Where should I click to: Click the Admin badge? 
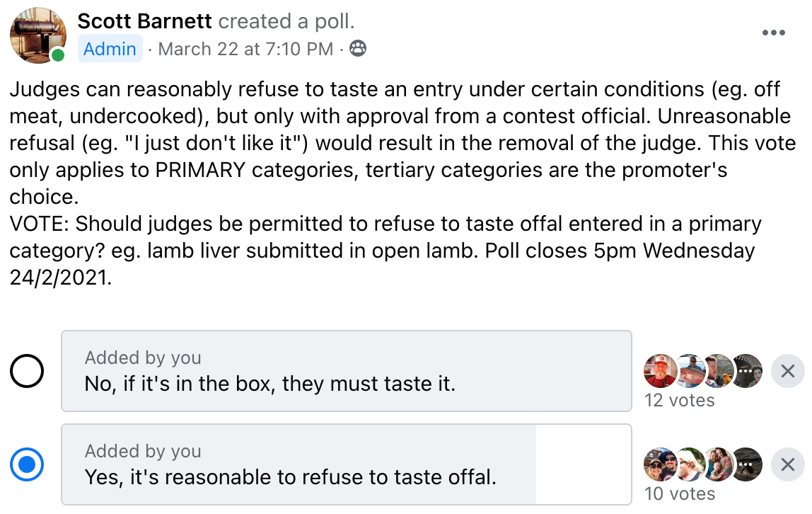click(110, 49)
